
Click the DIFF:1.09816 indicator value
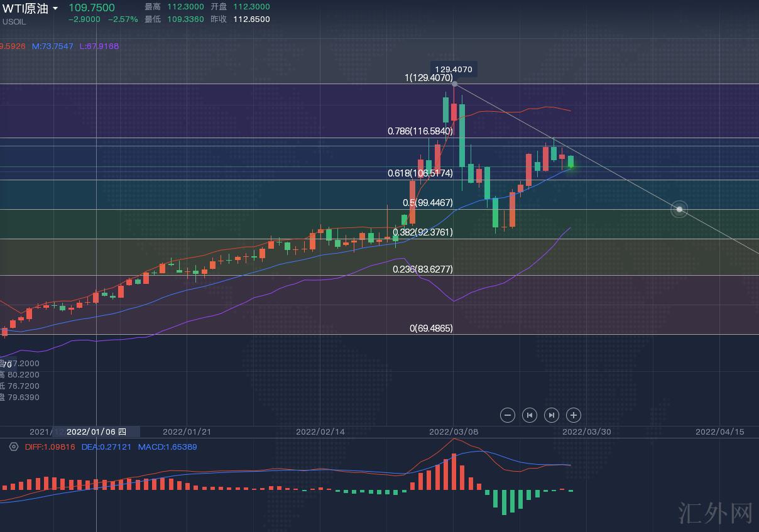[50, 447]
